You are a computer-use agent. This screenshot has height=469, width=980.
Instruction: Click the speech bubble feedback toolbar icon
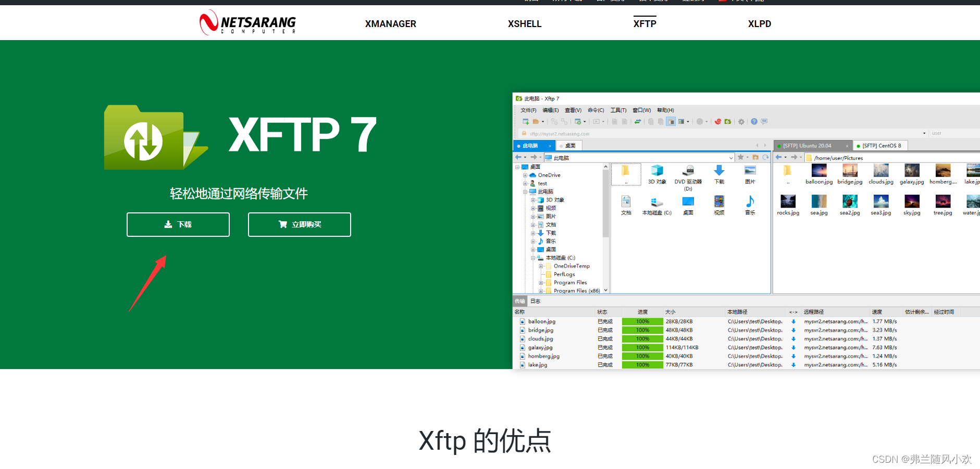764,121
